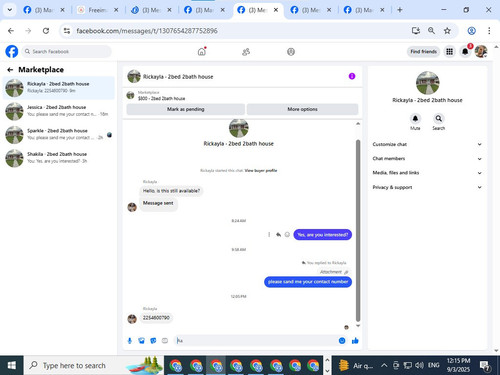This screenshot has width=500, height=375.
Task: Bookmark this page with the star icon
Action: pyautogui.click(x=447, y=31)
